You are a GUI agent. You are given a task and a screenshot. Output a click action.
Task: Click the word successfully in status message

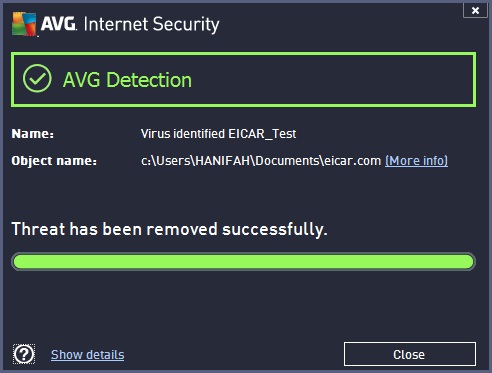coord(275,230)
